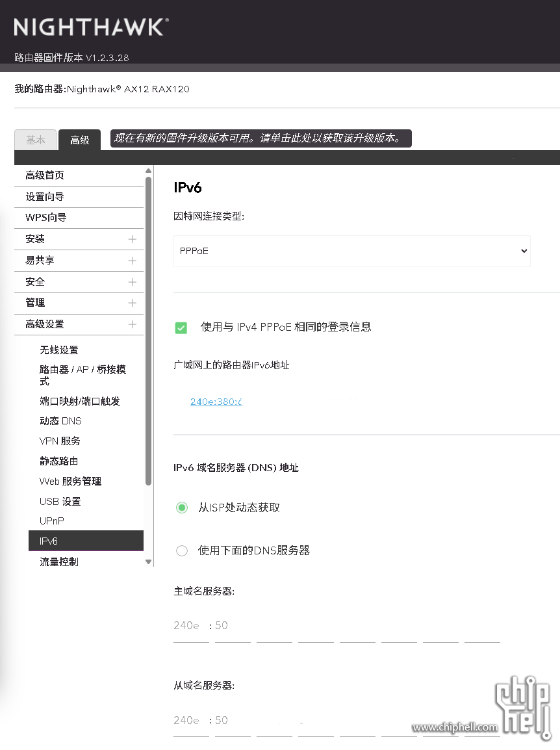The height and width of the screenshot is (750, 560).
Task: Click the IPv6 page heading
Action: coord(188,187)
